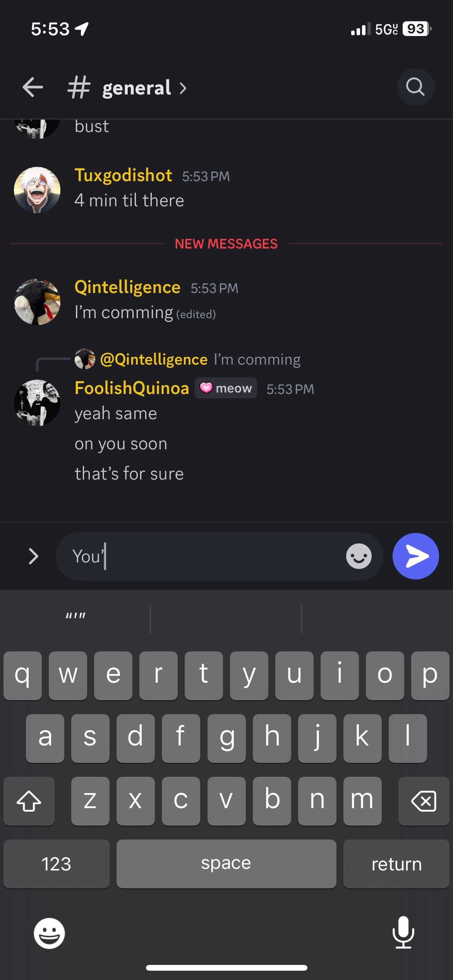Send the message with the blue arrow button

415,556
